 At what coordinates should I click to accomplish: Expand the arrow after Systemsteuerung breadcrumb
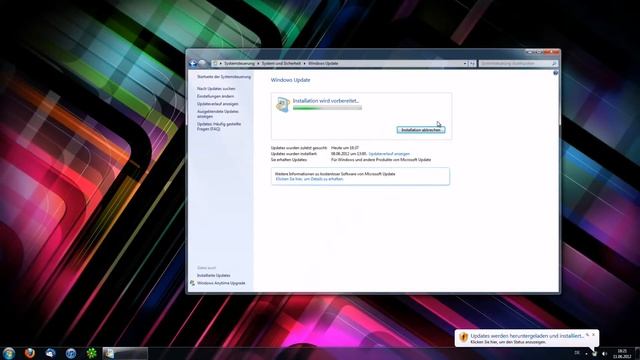click(258, 64)
